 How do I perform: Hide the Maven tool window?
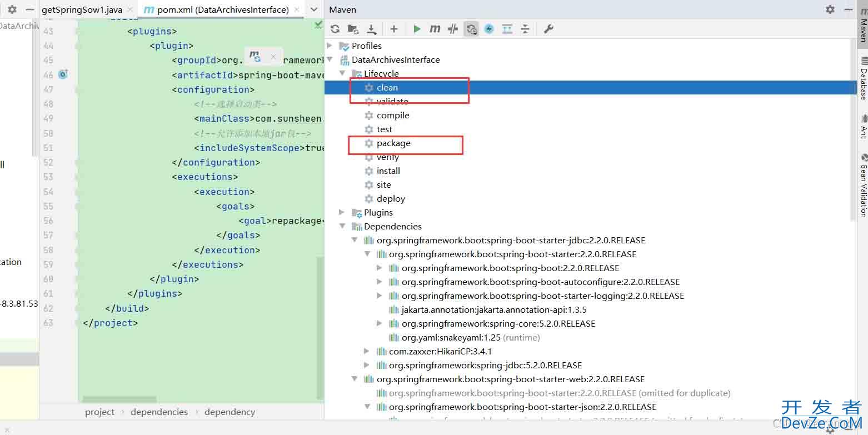click(x=847, y=9)
